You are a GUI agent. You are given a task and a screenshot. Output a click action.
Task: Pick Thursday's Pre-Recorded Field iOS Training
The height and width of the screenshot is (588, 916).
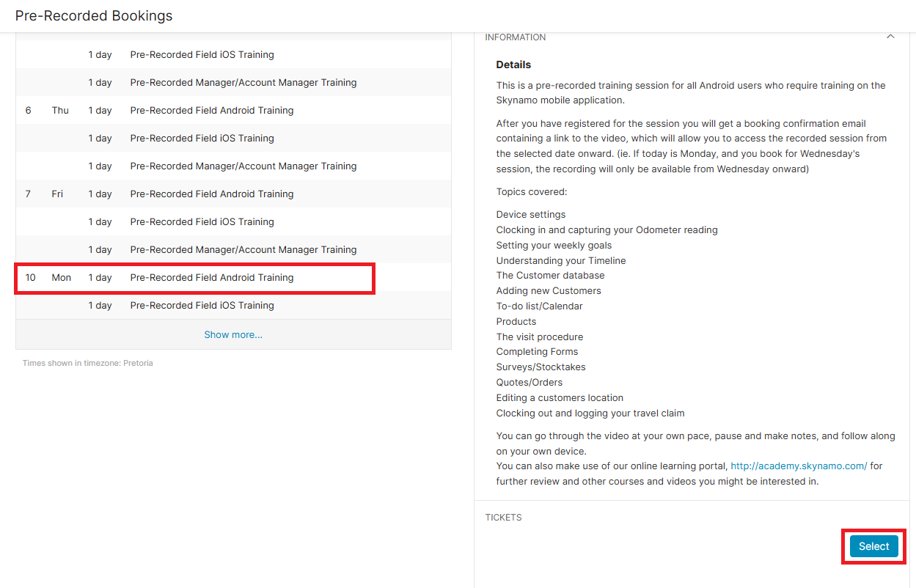pyautogui.click(x=202, y=139)
